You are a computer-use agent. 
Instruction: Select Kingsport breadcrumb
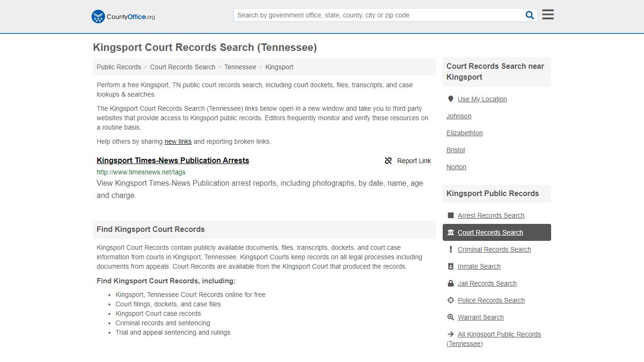coord(279,67)
